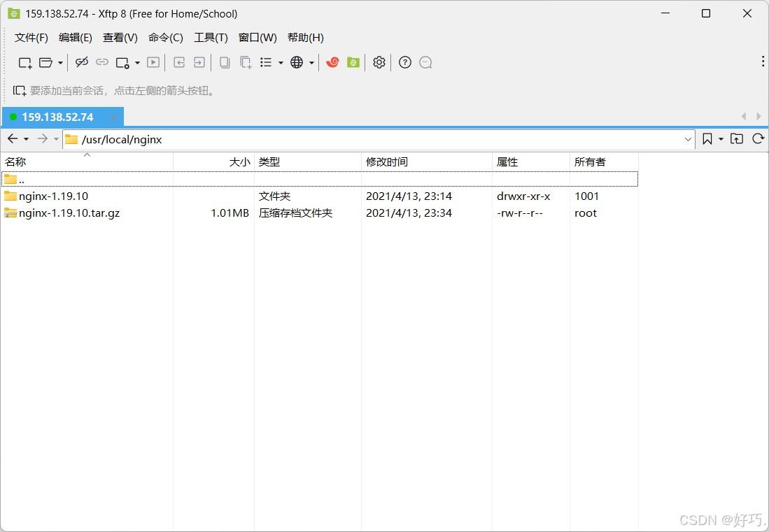Click the Refresh icon
The image size is (769, 532).
pos(759,138)
